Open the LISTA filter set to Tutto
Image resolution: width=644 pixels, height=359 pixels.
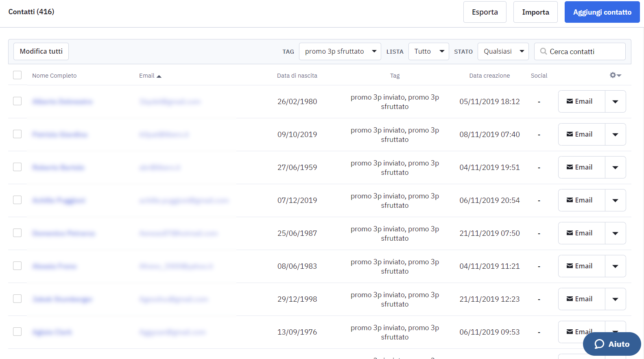tap(429, 51)
